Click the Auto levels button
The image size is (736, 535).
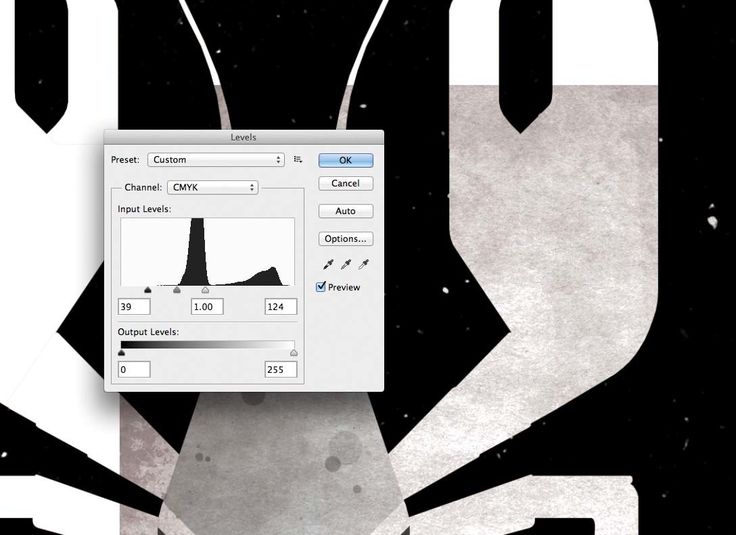point(345,211)
